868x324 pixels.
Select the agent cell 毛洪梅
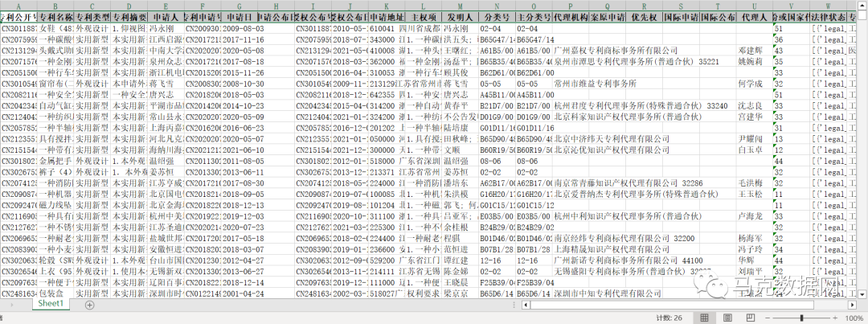point(754,183)
